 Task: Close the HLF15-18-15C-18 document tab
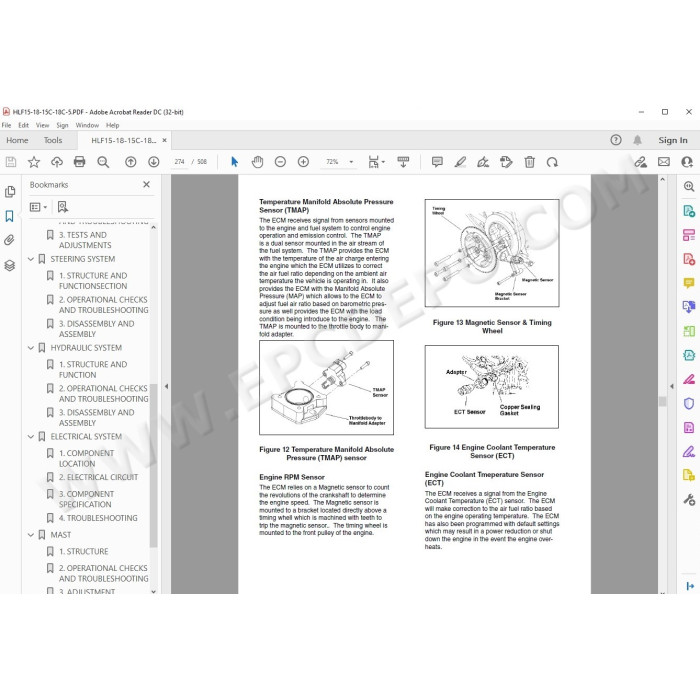164,140
